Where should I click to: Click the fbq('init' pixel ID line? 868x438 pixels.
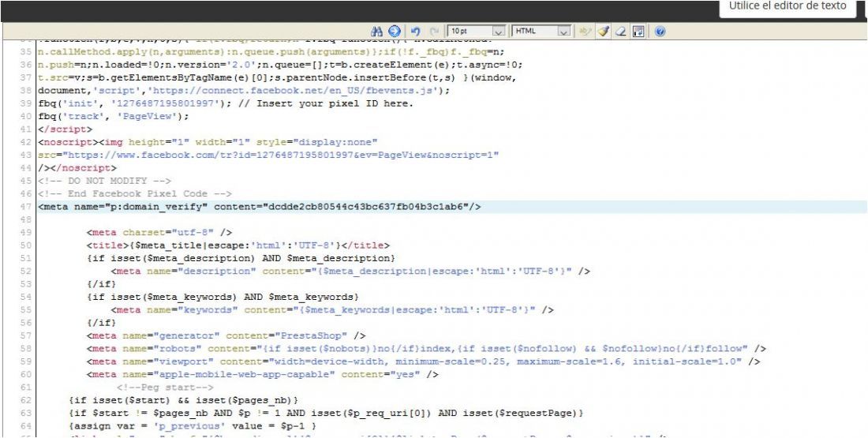[226, 103]
